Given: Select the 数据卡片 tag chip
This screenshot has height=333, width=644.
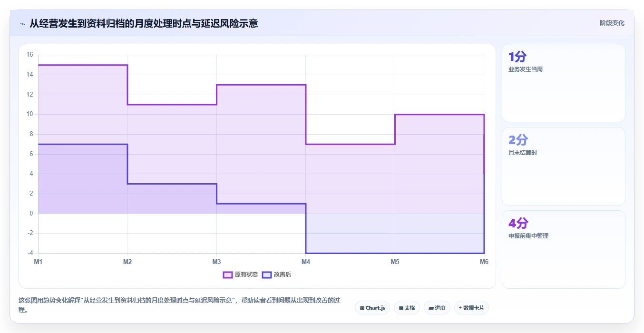Looking at the screenshot, I should point(471,308).
